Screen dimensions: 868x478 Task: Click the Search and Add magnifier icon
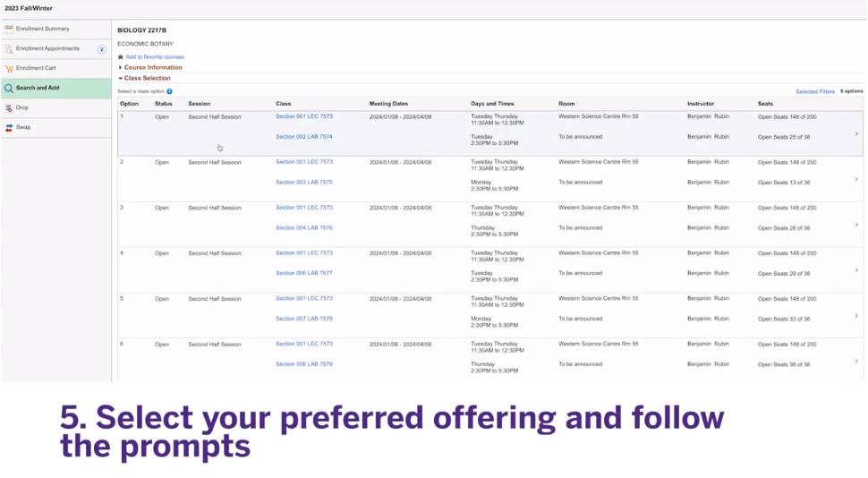(9, 88)
